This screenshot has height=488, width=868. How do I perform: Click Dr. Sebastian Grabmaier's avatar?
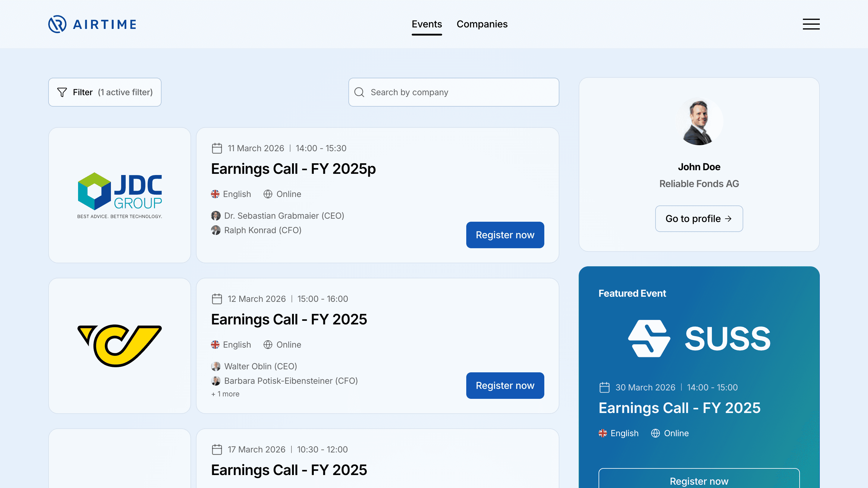pyautogui.click(x=217, y=216)
